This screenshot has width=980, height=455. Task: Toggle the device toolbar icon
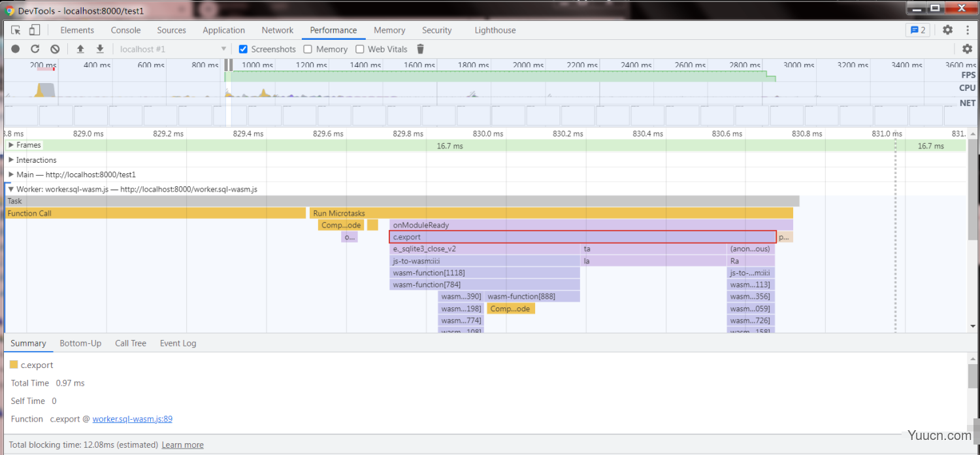35,30
